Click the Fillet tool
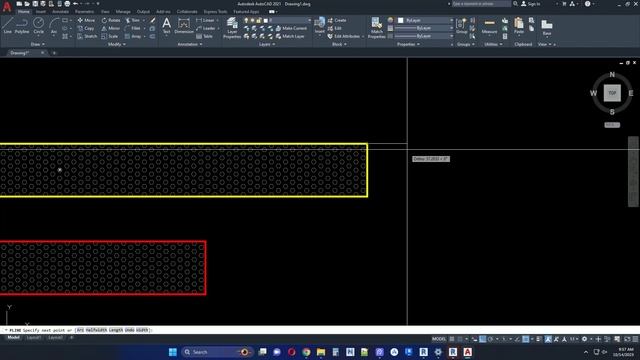 133,28
